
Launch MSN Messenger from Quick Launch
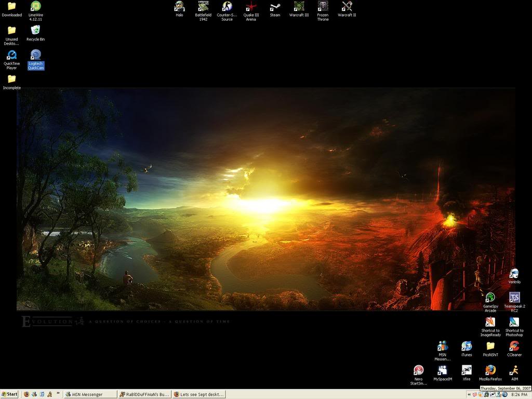(x=34, y=394)
